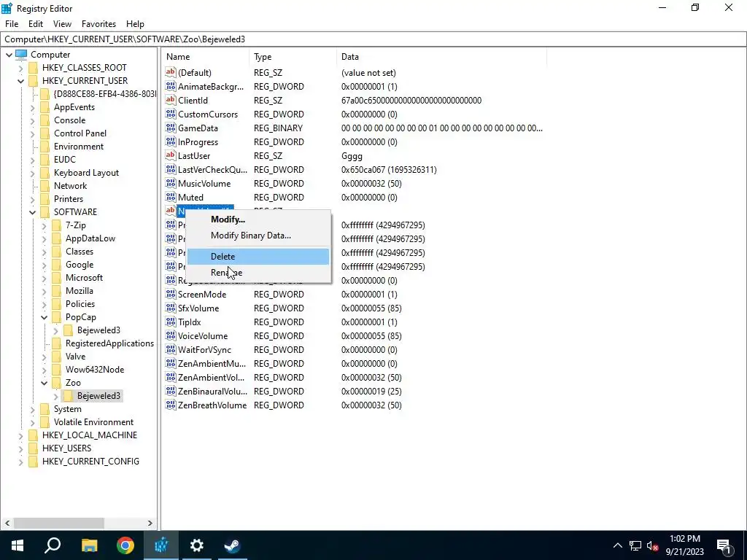Show hidden system tray icons
The image size is (747, 560).
click(617, 545)
